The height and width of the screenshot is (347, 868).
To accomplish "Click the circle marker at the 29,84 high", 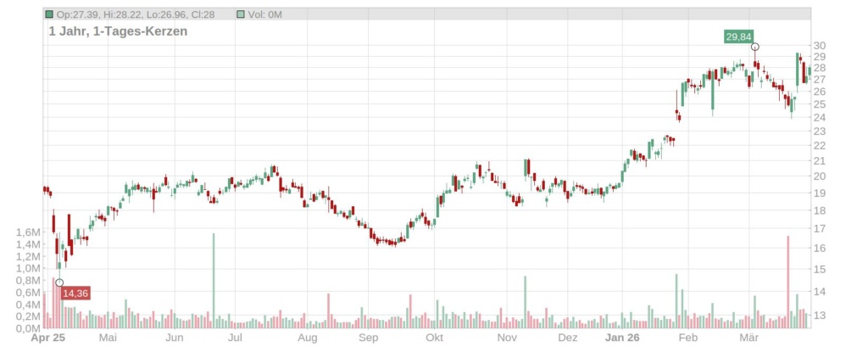I will tap(754, 47).
